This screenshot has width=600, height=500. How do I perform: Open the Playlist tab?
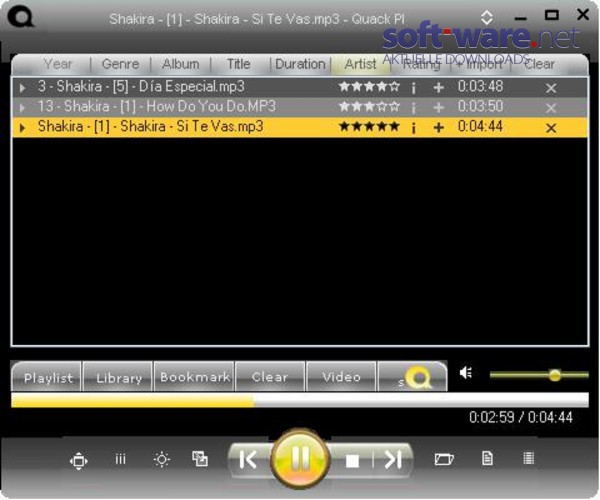click(46, 376)
